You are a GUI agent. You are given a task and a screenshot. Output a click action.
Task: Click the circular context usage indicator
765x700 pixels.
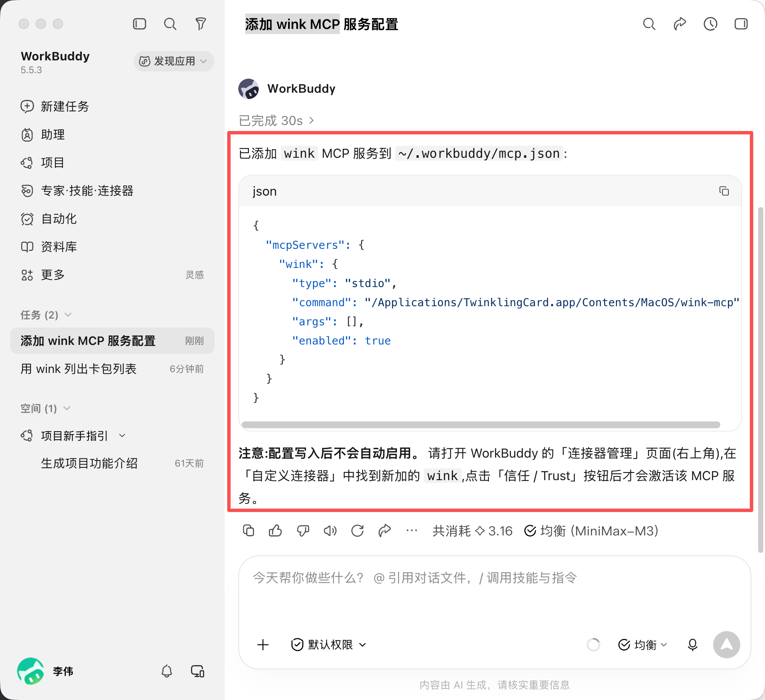click(594, 645)
